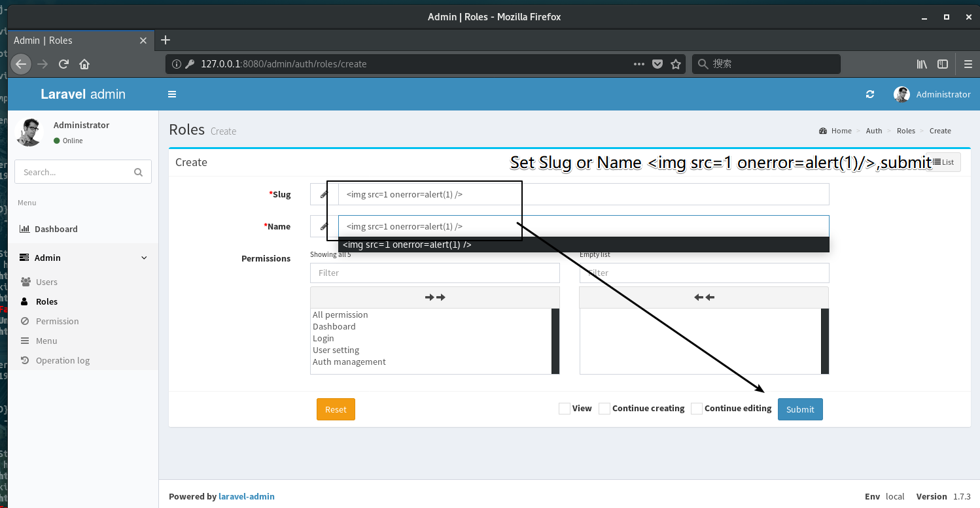The image size is (980, 508).
Task: Focus the Name input field
Action: (584, 226)
